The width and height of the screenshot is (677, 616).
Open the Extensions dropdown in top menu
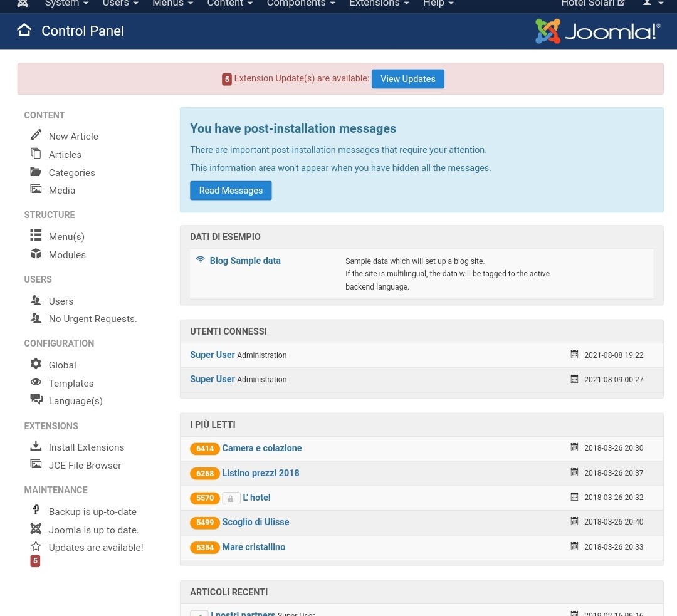tap(379, 3)
